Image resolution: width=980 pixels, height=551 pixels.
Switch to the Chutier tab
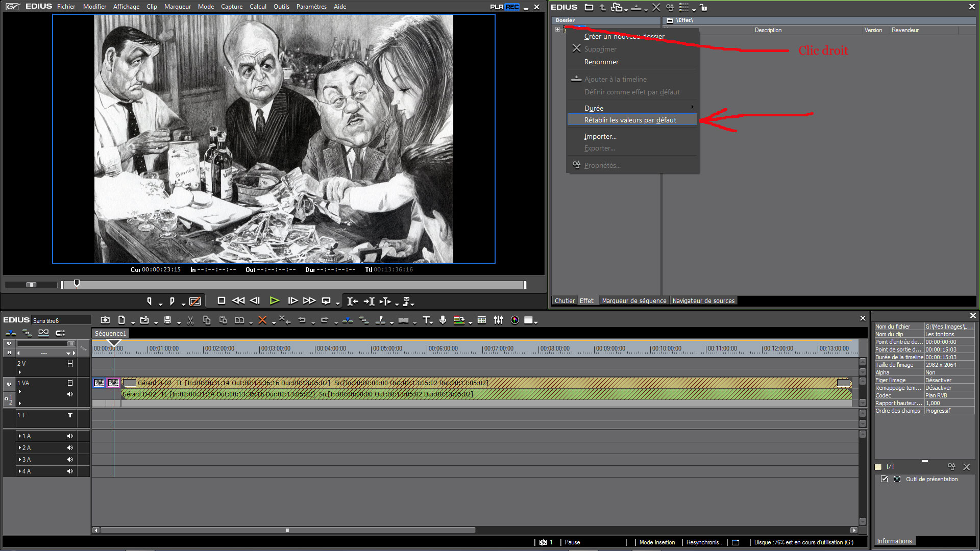tap(565, 301)
